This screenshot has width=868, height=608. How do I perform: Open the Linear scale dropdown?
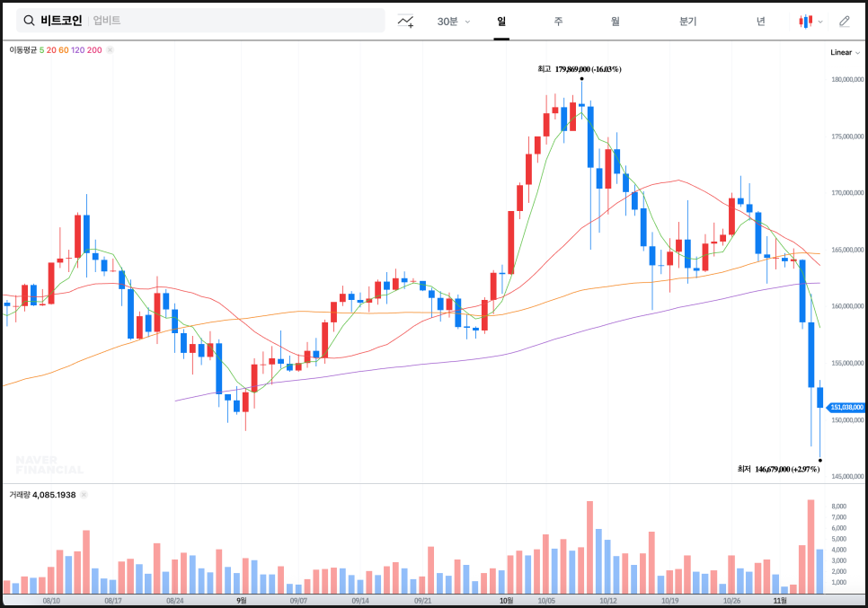[x=845, y=52]
